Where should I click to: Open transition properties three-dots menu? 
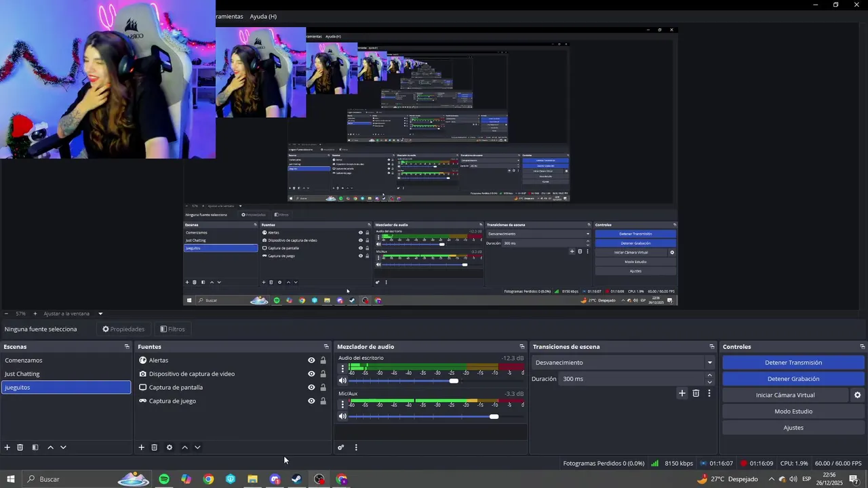(x=709, y=393)
